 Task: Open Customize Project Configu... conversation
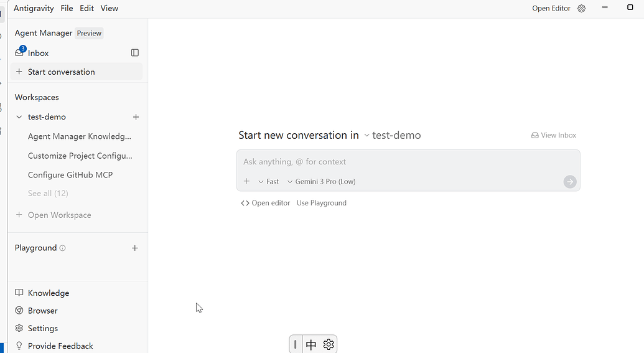tap(80, 156)
